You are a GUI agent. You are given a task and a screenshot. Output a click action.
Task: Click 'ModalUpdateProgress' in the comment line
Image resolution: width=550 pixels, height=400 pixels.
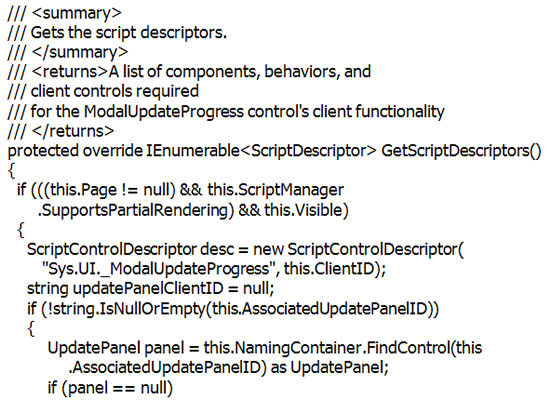pos(163,112)
